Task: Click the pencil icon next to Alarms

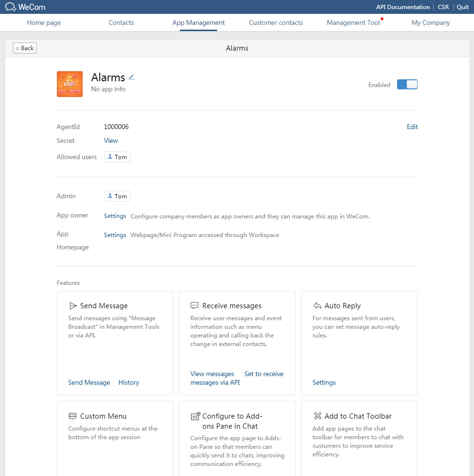Action: coord(131,77)
